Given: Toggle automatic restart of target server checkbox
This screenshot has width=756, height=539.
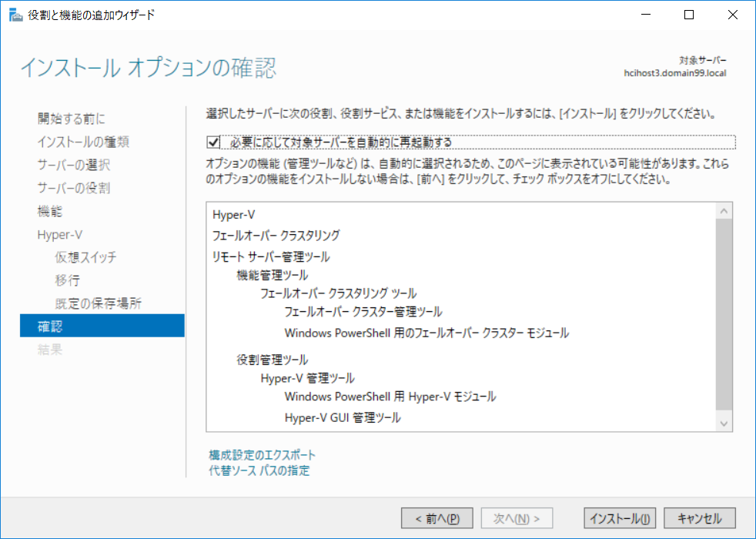Looking at the screenshot, I should point(213,142).
